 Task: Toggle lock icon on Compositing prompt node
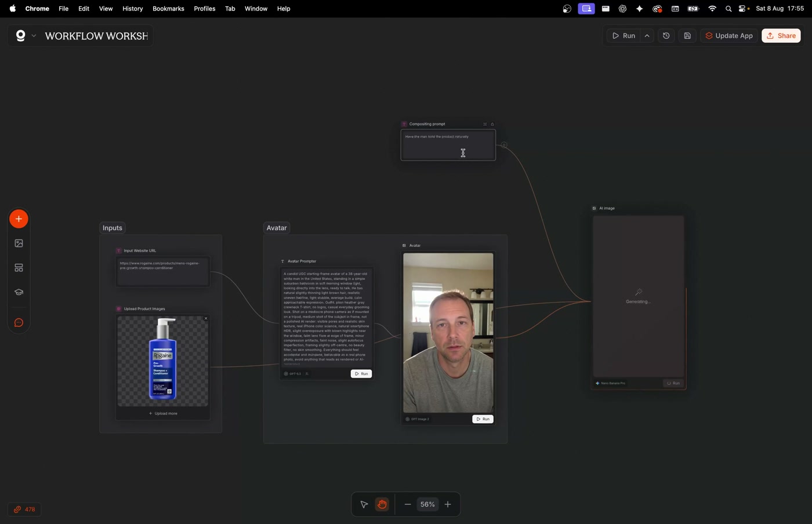(492, 124)
